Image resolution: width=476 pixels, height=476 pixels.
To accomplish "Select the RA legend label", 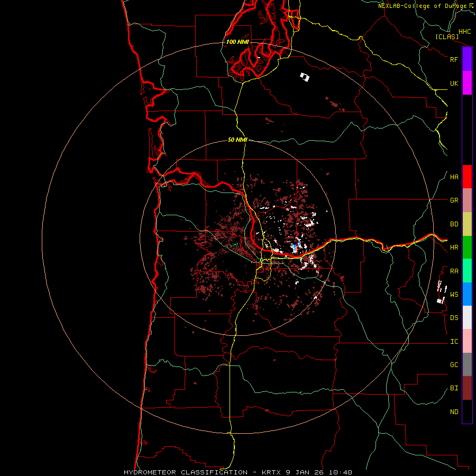I will point(454,271).
